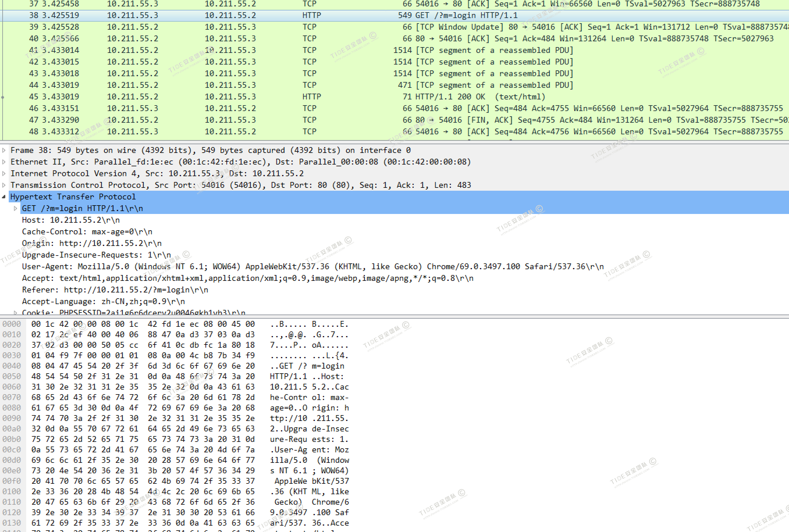
Task: Expand the GET /?m=login request line
Action: (x=15, y=208)
